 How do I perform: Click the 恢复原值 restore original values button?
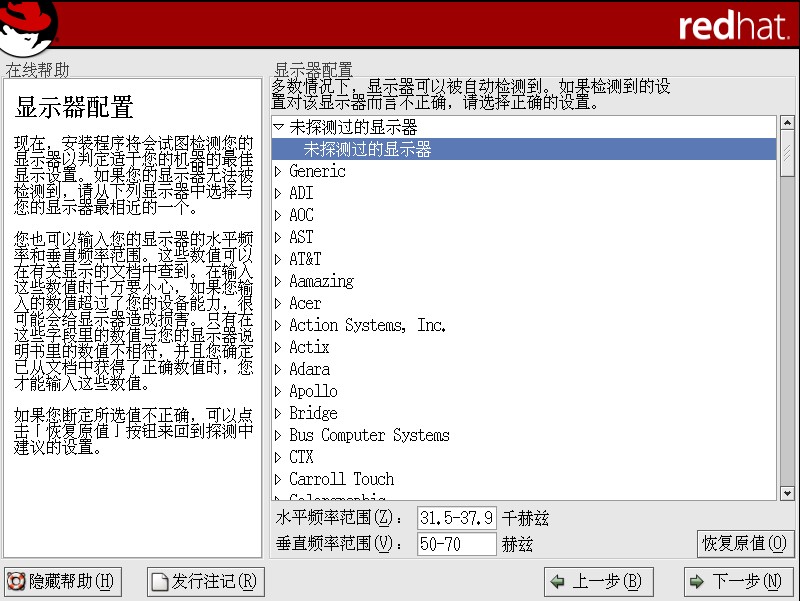tap(745, 543)
